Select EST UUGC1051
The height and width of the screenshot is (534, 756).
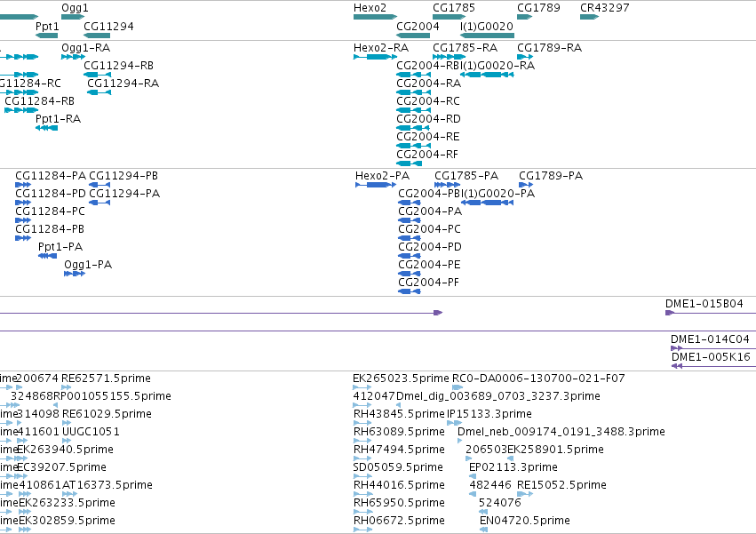point(67,441)
